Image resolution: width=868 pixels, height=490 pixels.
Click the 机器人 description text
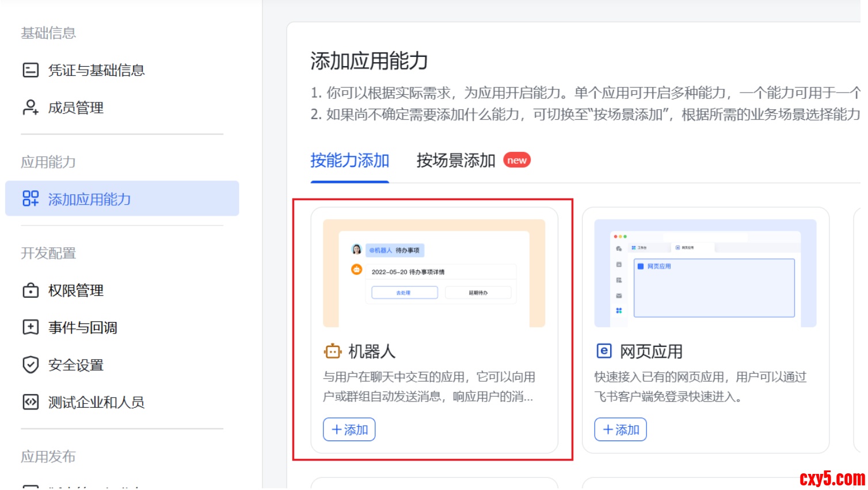point(429,386)
